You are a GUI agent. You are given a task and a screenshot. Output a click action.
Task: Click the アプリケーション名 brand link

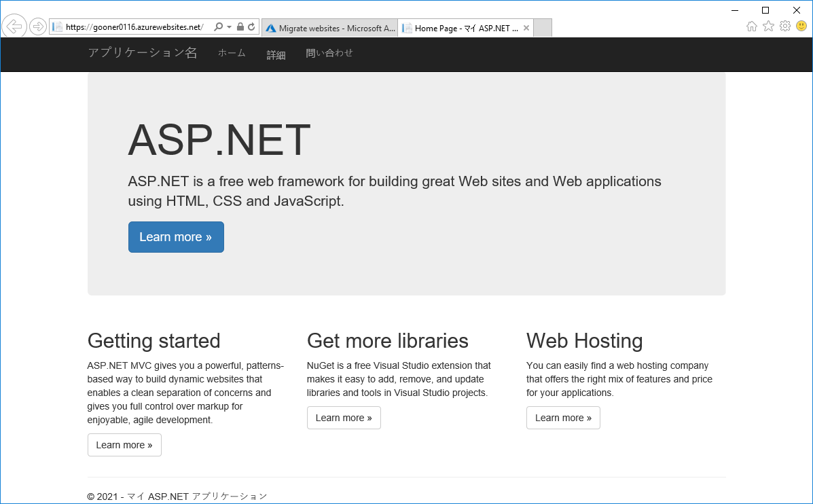143,53
